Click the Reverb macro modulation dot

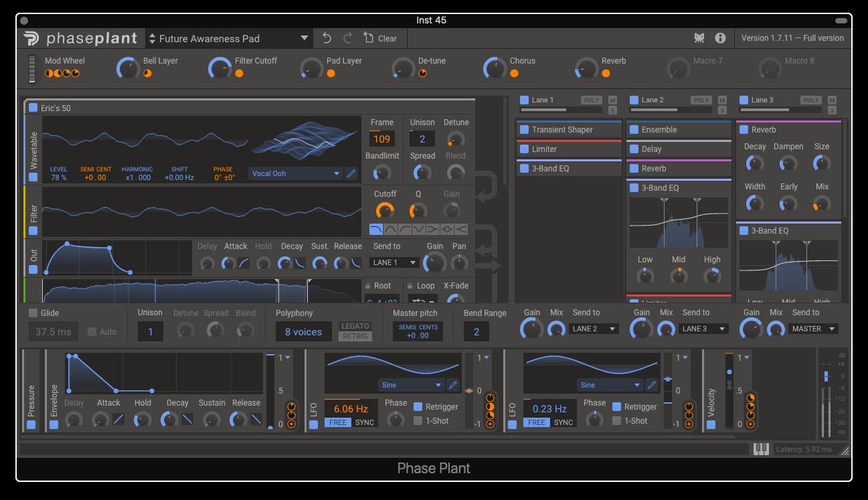[x=606, y=74]
